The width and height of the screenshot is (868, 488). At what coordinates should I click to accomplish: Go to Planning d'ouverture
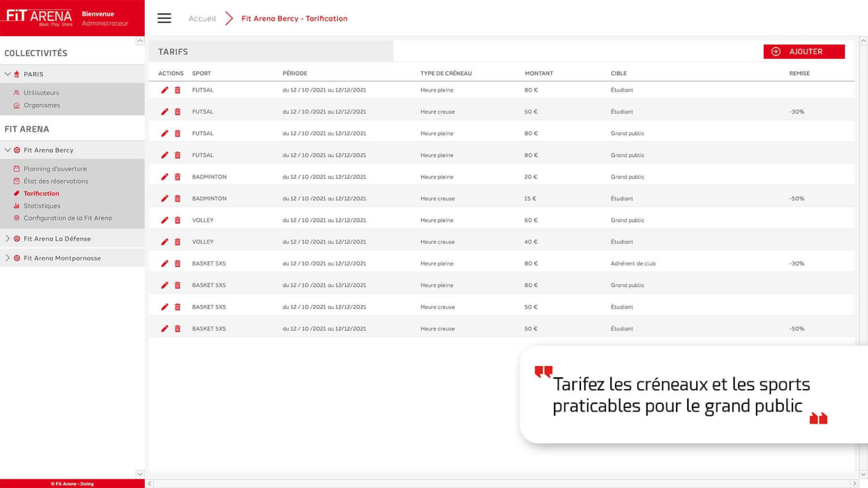click(x=55, y=169)
